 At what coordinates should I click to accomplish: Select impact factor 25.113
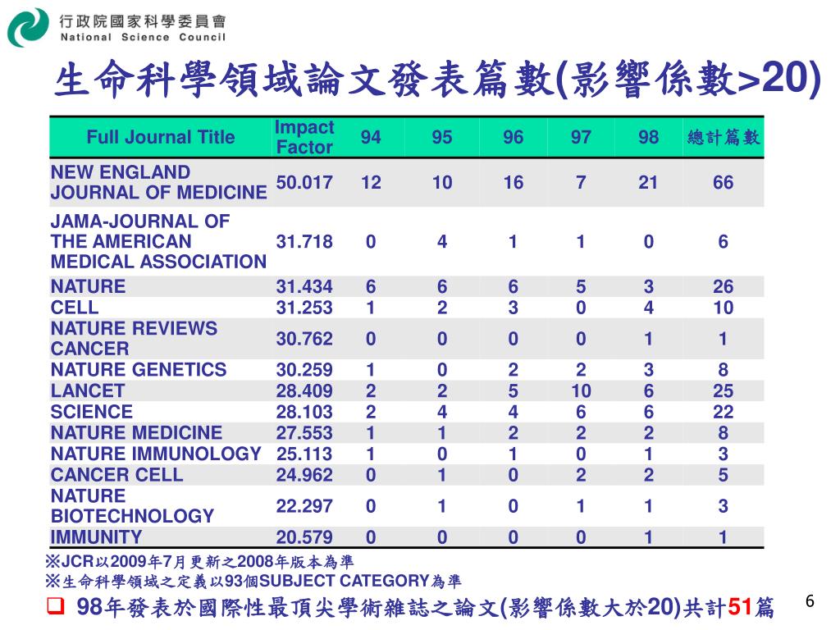click(x=304, y=454)
